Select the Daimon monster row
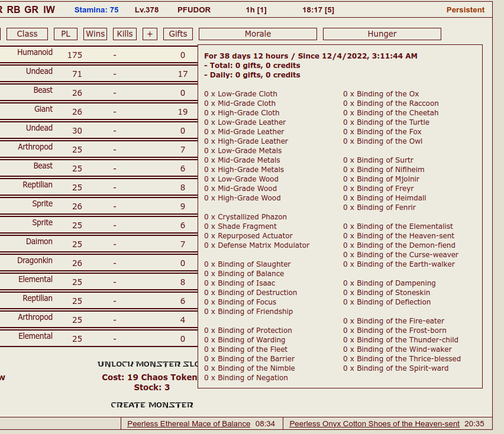Viewport: 504px width, 434px height. 99,244
